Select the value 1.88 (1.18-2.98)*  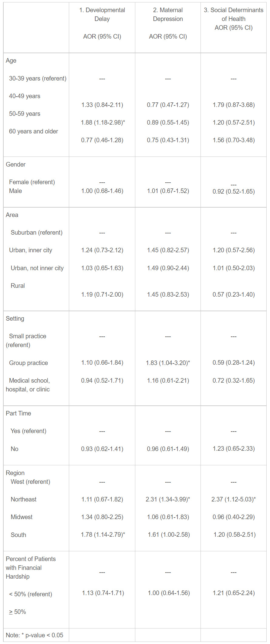tap(103, 122)
